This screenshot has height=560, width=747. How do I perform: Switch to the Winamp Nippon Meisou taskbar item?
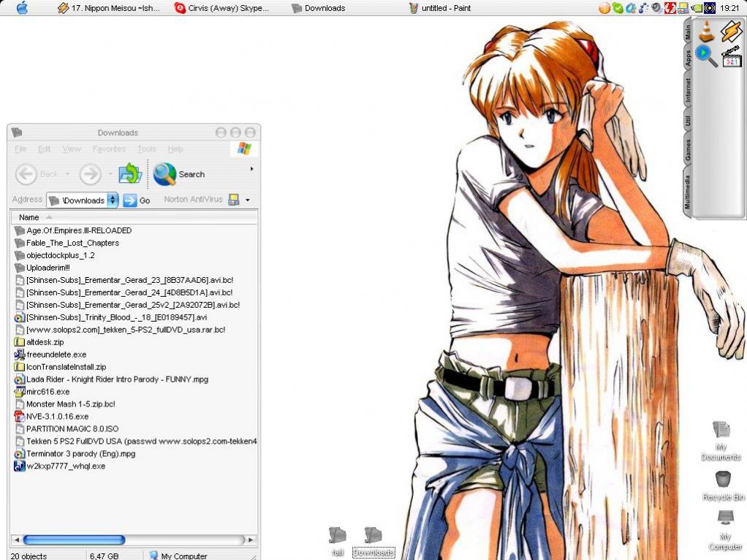point(108,8)
